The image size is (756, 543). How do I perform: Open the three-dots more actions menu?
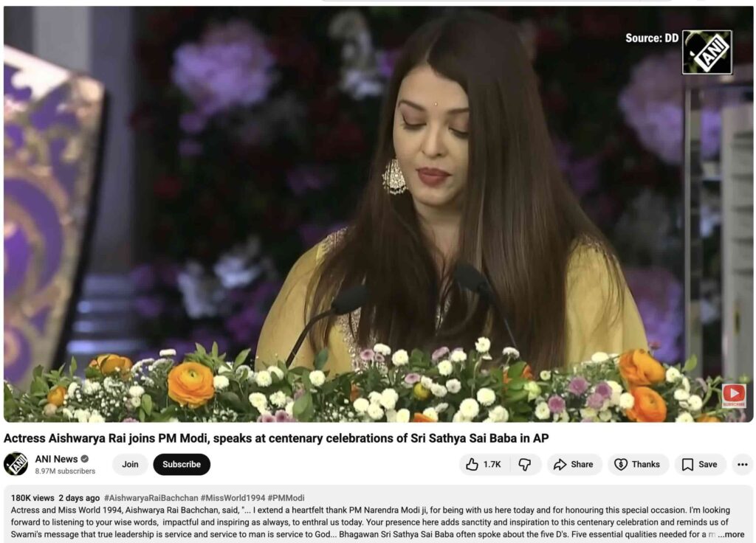pyautogui.click(x=743, y=465)
